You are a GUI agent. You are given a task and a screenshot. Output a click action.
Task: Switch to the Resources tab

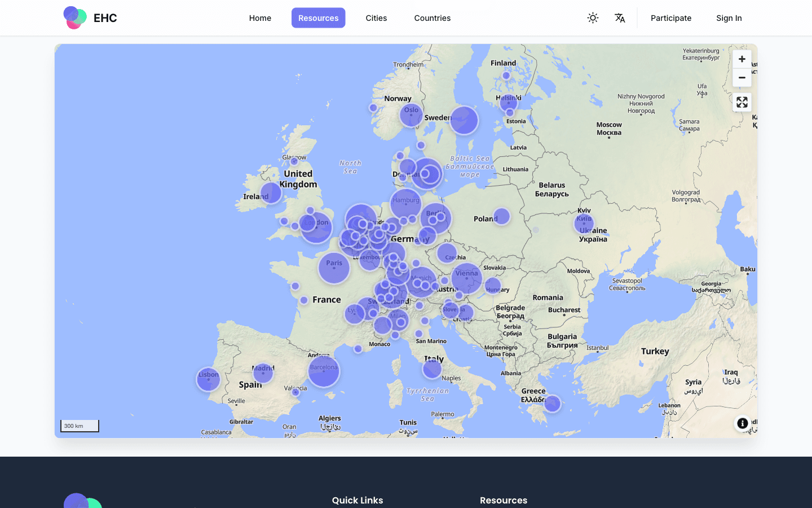(x=318, y=17)
